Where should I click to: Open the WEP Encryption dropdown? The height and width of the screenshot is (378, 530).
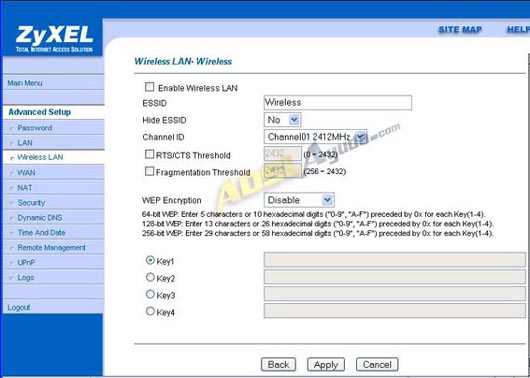tap(299, 200)
